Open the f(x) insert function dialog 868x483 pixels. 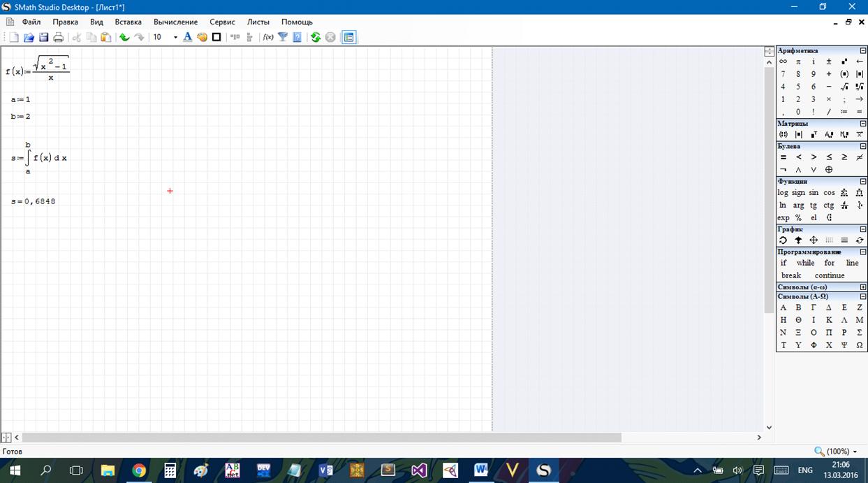pyautogui.click(x=267, y=37)
